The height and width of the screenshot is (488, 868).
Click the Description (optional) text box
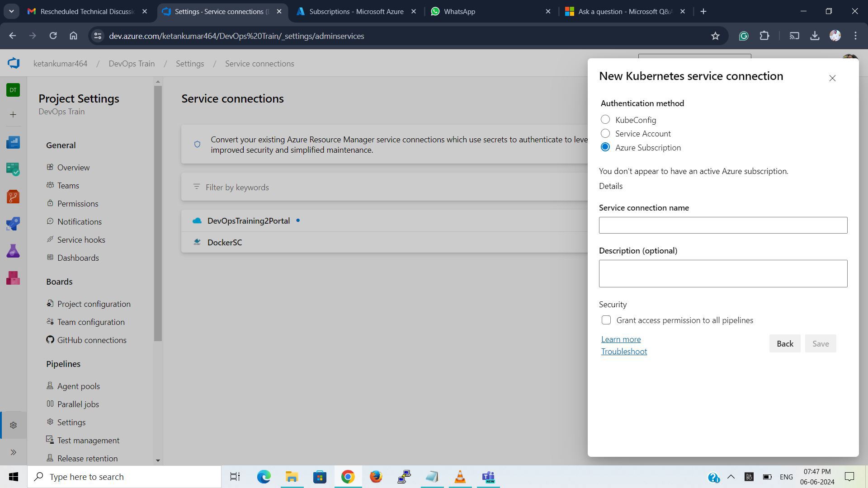click(x=723, y=273)
